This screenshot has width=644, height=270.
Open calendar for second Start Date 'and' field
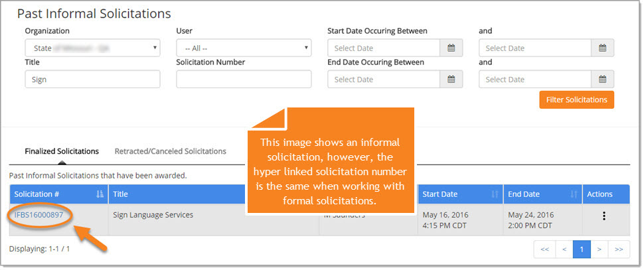pos(603,48)
